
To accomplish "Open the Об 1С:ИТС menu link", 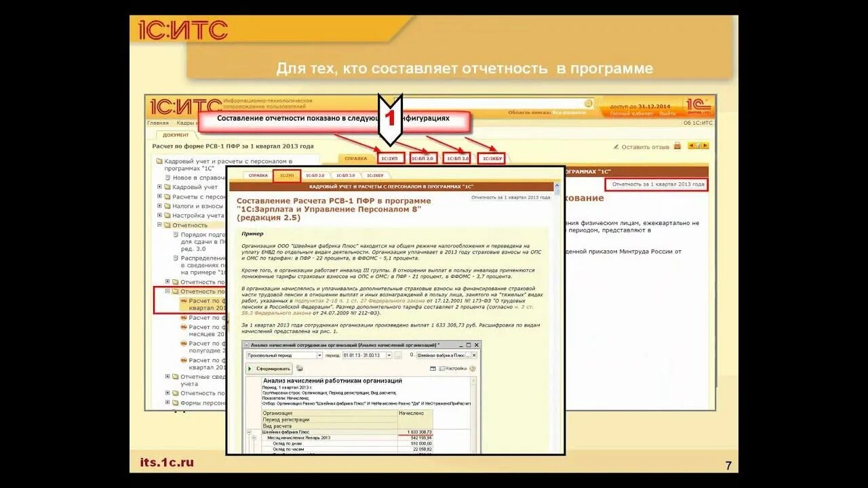I will (x=698, y=123).
